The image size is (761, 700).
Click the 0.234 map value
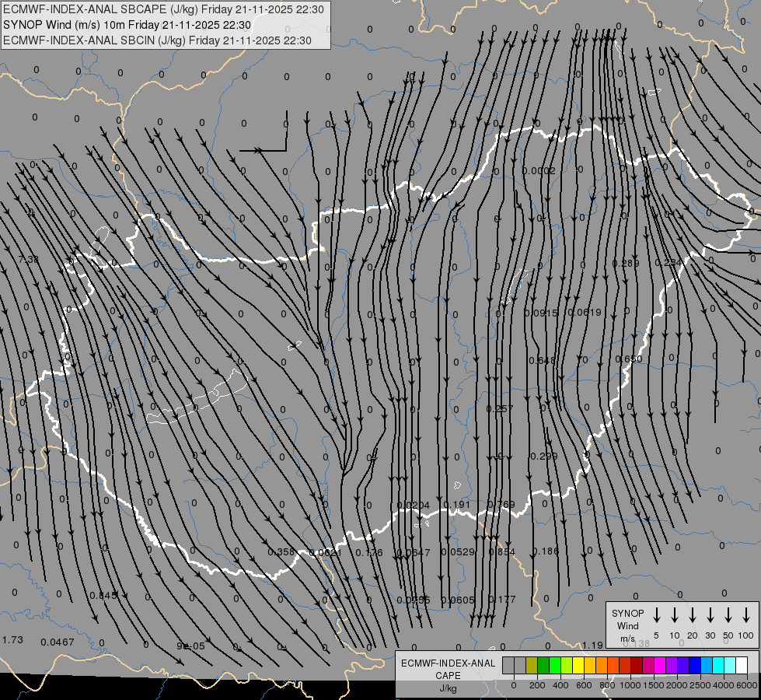tap(668, 263)
